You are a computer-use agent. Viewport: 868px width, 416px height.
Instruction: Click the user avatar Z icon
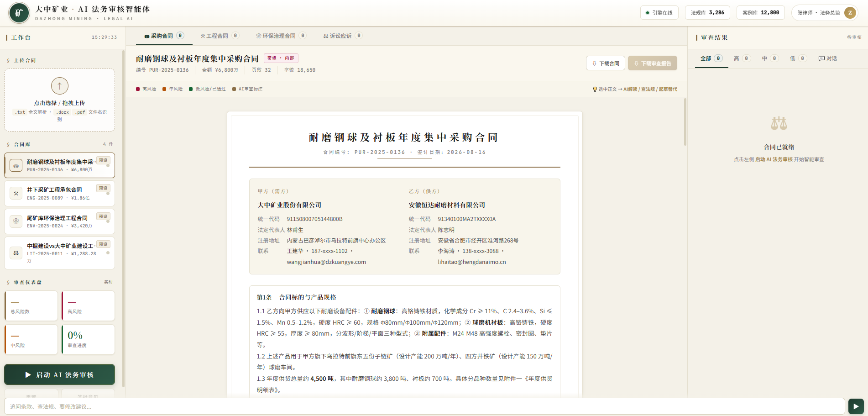pyautogui.click(x=850, y=13)
